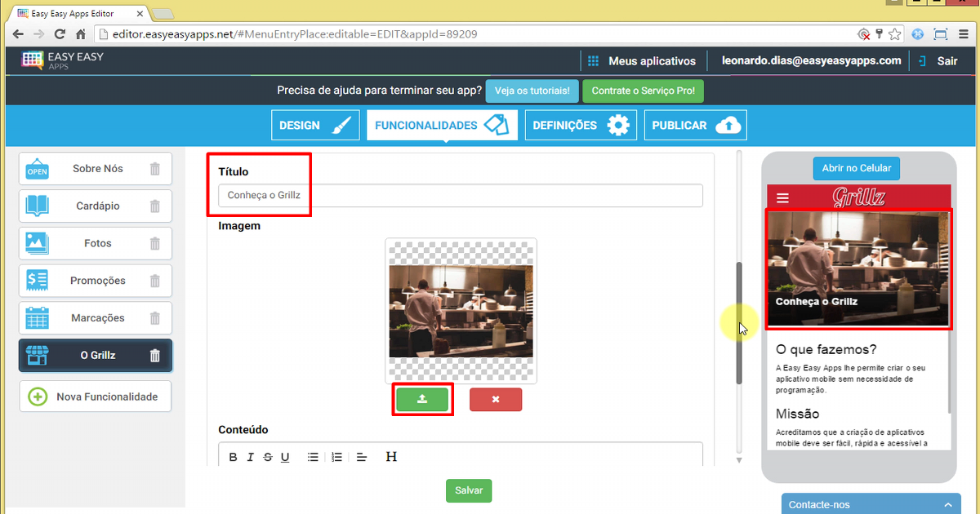
Task: Click the green image upload icon
Action: 422,399
